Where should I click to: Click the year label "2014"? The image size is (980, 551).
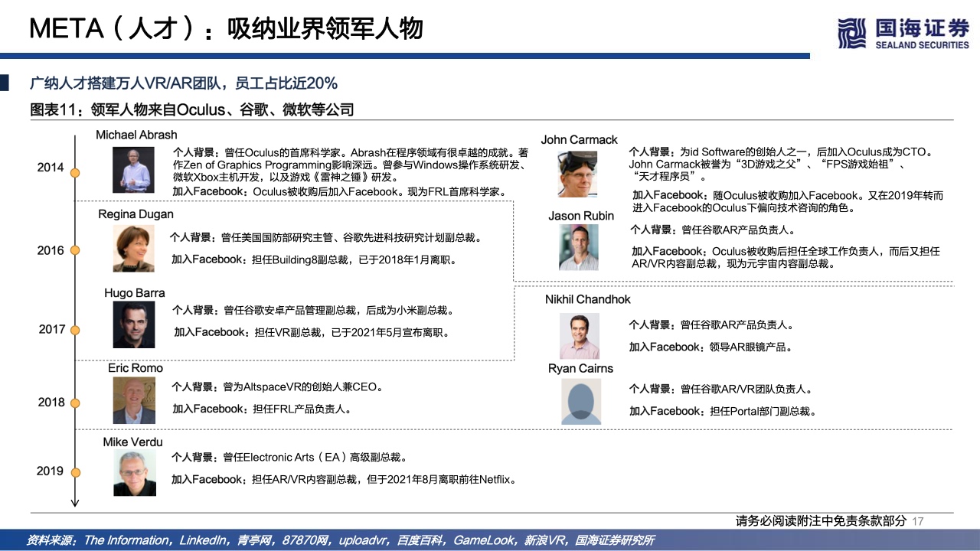pos(51,168)
